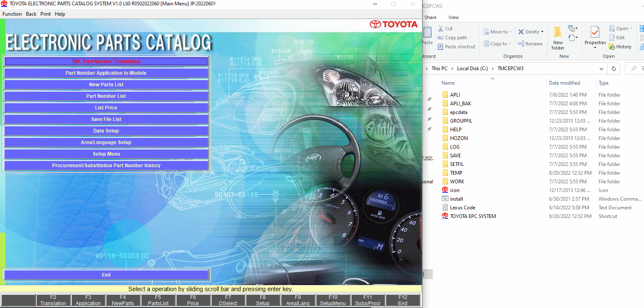
Task: Select the icon file named icon
Action: pyautogui.click(x=445, y=190)
